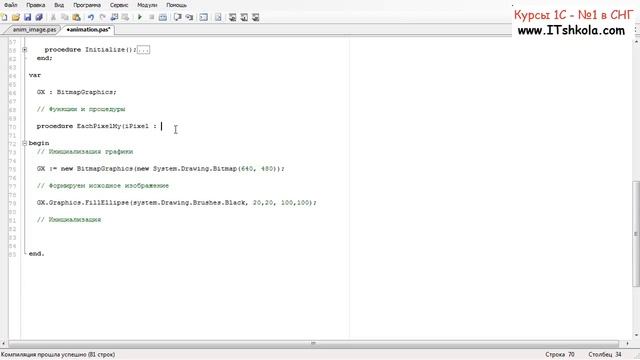Run the program with green play icon
The image size is (640, 360).
coord(140,17)
